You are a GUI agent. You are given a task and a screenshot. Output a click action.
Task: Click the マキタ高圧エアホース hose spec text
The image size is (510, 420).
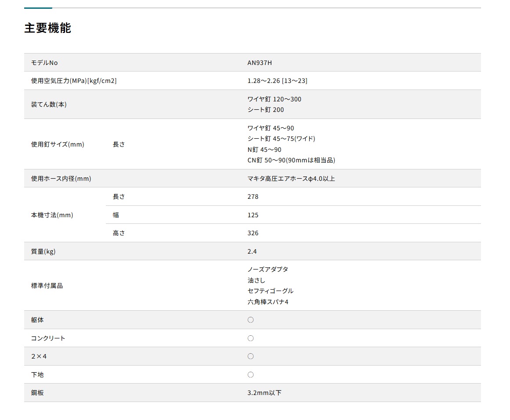coord(291,179)
